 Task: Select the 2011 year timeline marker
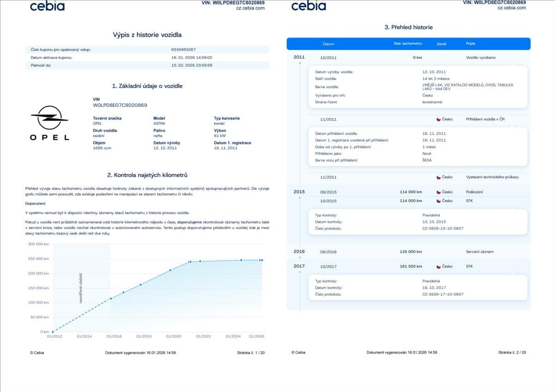click(x=299, y=57)
